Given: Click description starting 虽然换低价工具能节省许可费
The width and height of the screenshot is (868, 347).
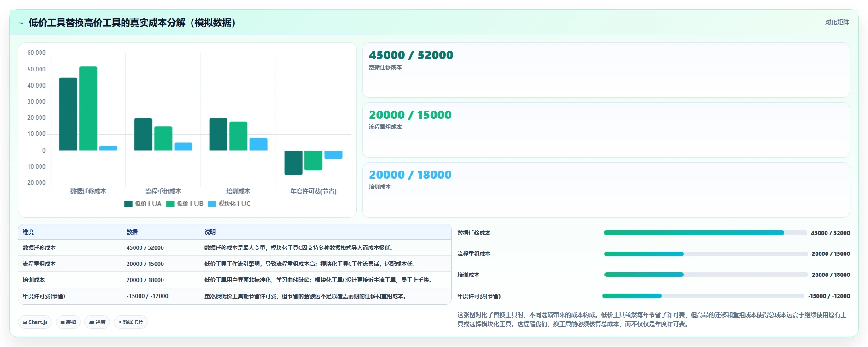Looking at the screenshot, I should tap(307, 296).
